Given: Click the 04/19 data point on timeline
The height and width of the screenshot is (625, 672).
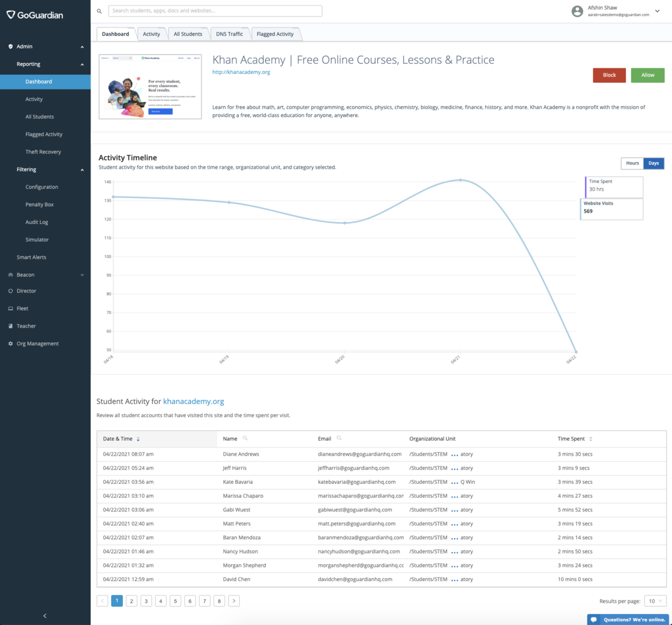Looking at the screenshot, I should click(x=229, y=202).
